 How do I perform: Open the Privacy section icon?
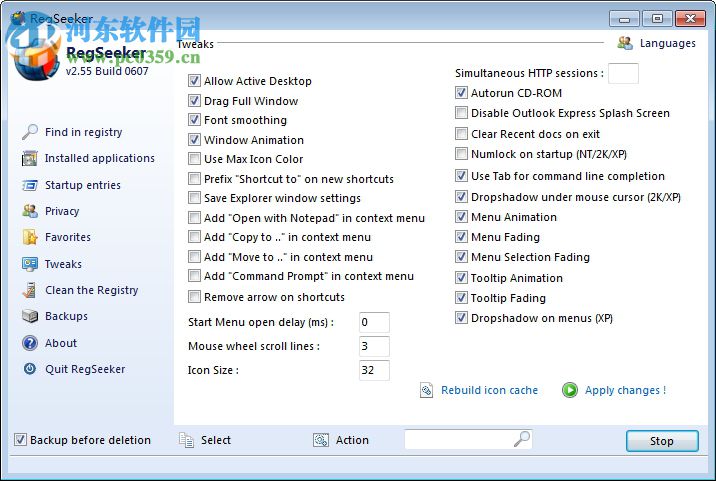(x=29, y=211)
